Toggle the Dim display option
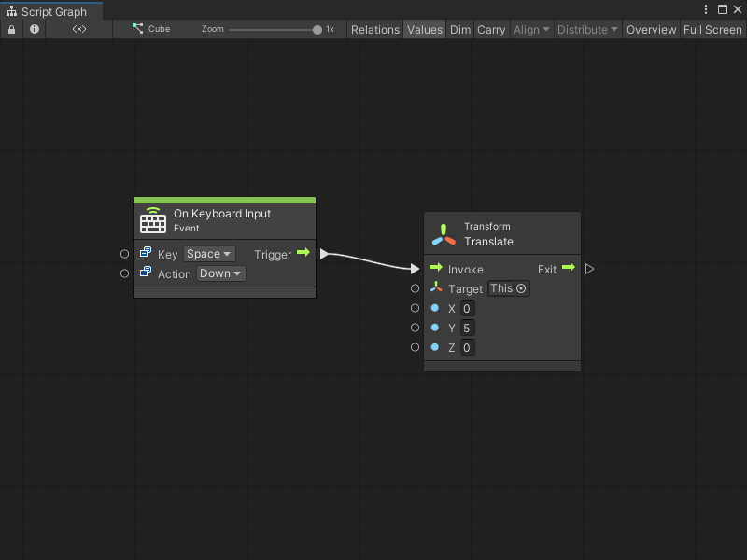The width and height of the screenshot is (747, 560). click(x=459, y=29)
